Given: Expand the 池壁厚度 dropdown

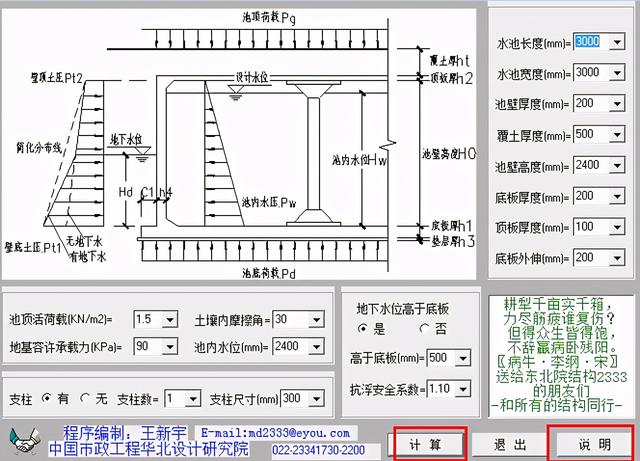Looking at the screenshot, I should coord(617,104).
